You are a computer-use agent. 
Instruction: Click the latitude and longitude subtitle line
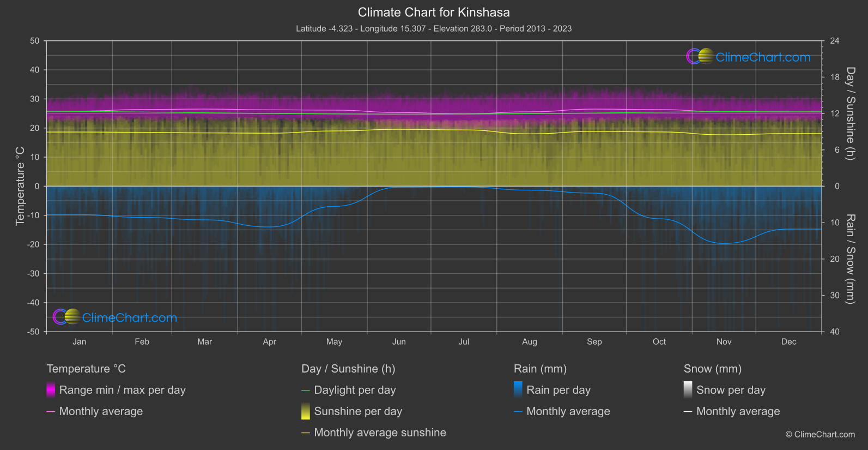point(434,28)
